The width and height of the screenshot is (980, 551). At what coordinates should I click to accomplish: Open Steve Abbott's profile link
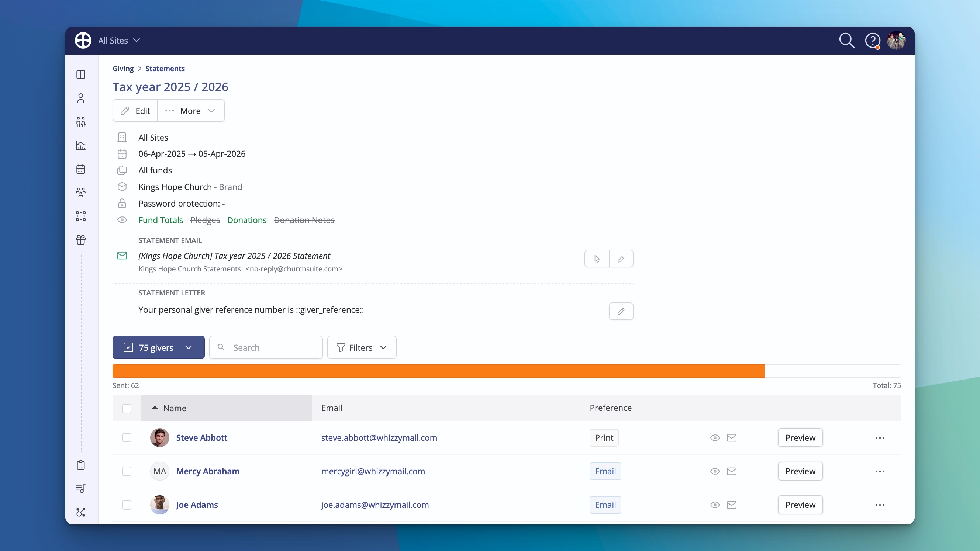(x=201, y=438)
